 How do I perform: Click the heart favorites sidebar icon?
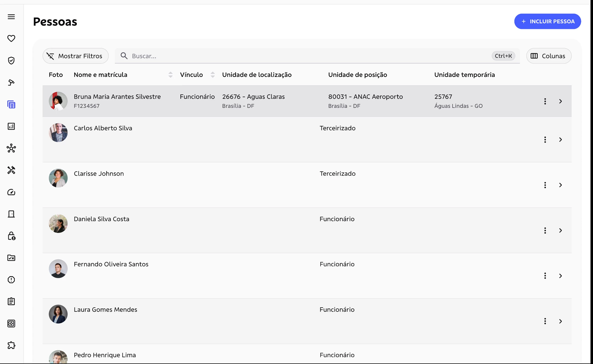(11, 39)
